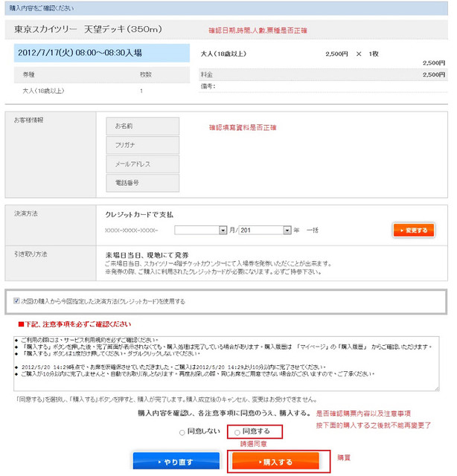The image size is (457, 476).
Task: Click the クレジットカードで支払 heading
Action: point(139,215)
